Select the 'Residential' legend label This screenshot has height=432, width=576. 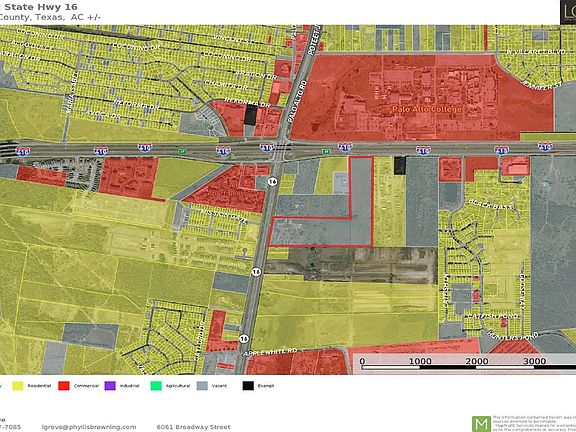pos(39,386)
